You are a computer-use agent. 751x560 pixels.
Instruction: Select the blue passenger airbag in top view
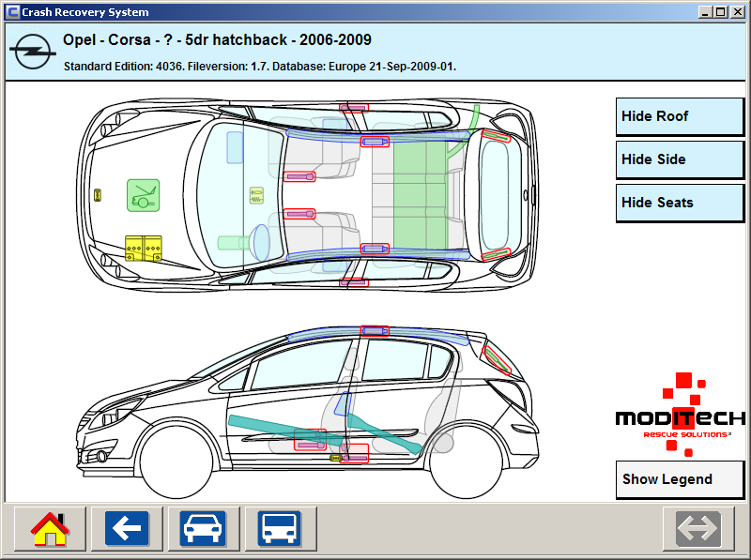234,147
